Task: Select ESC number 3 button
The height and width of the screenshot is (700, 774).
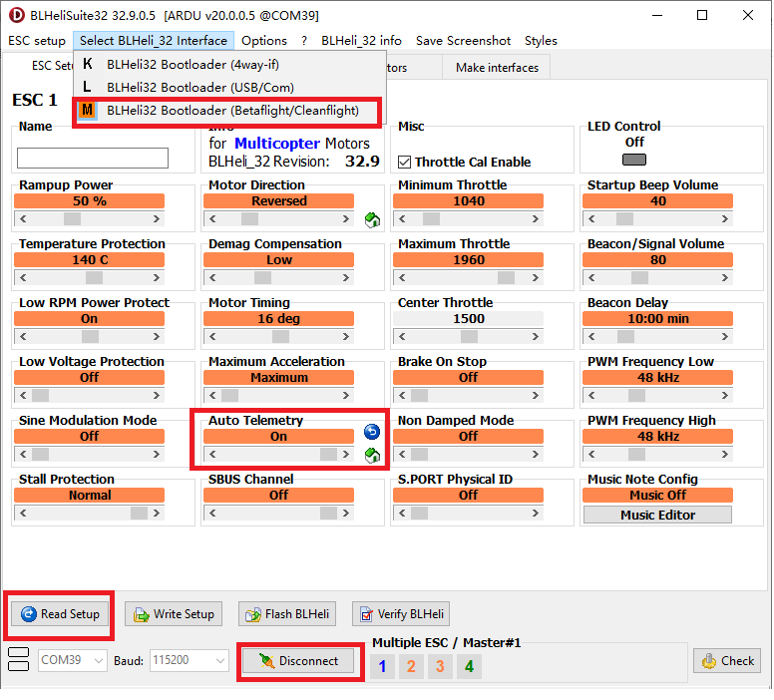Action: [439, 666]
